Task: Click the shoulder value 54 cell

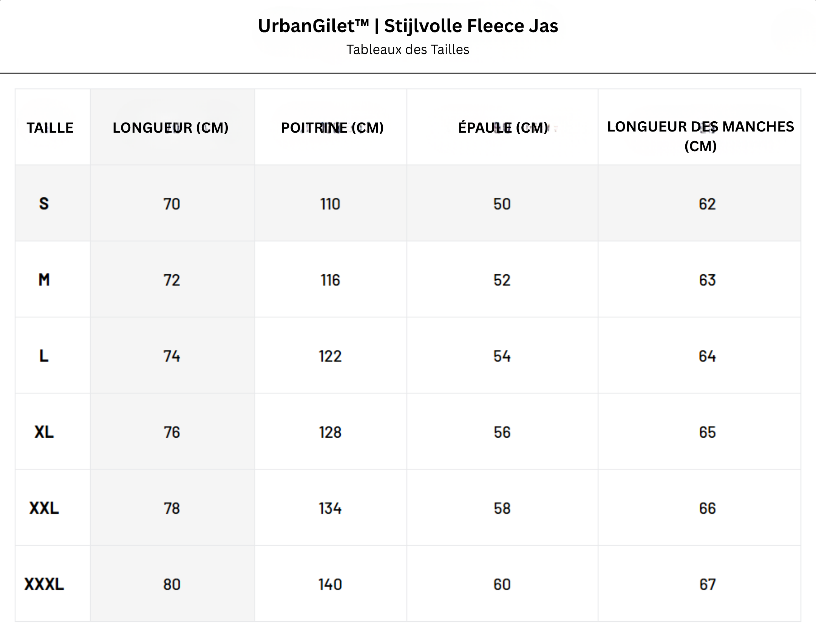Action: [x=502, y=356]
